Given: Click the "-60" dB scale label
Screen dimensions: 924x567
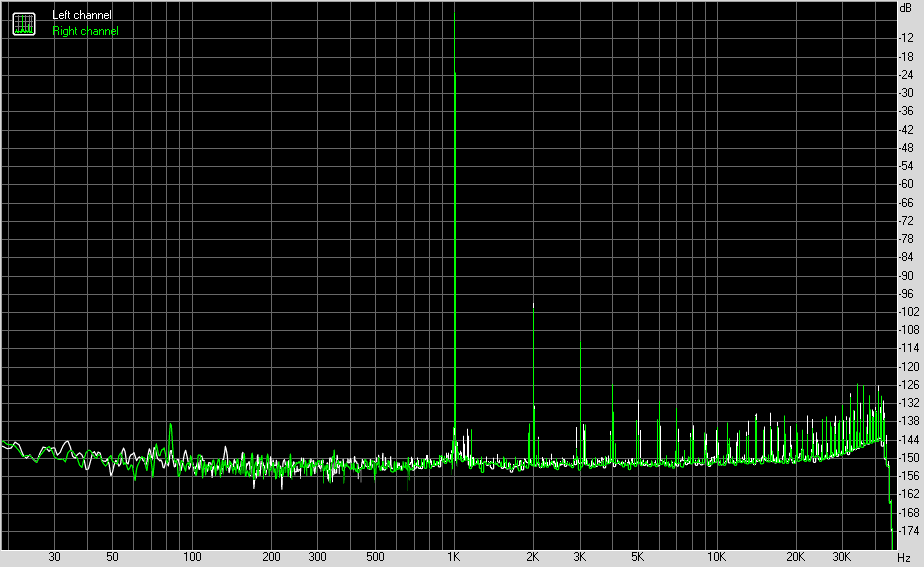Looking at the screenshot, I should click(906, 184).
